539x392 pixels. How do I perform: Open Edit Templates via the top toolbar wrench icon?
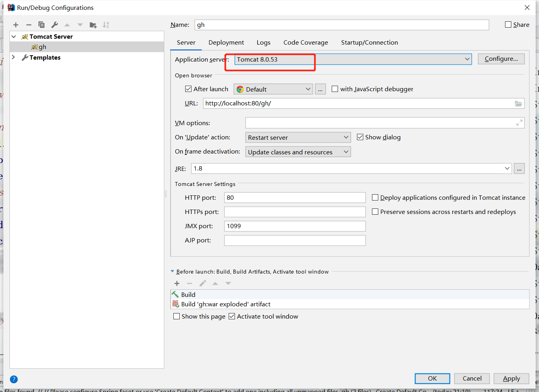point(54,25)
